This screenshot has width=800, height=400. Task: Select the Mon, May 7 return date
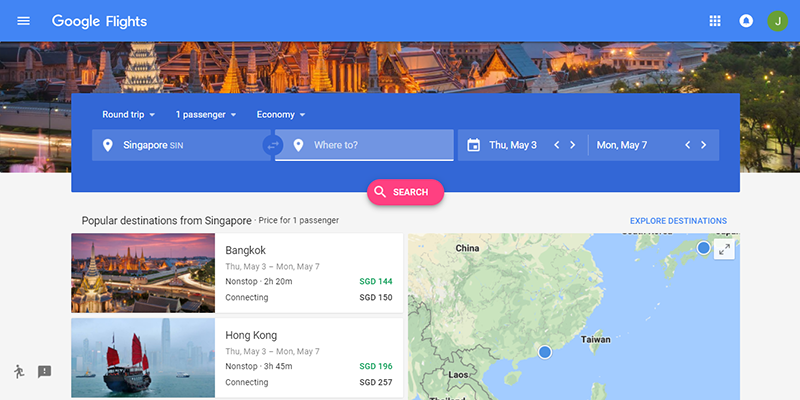tap(622, 145)
